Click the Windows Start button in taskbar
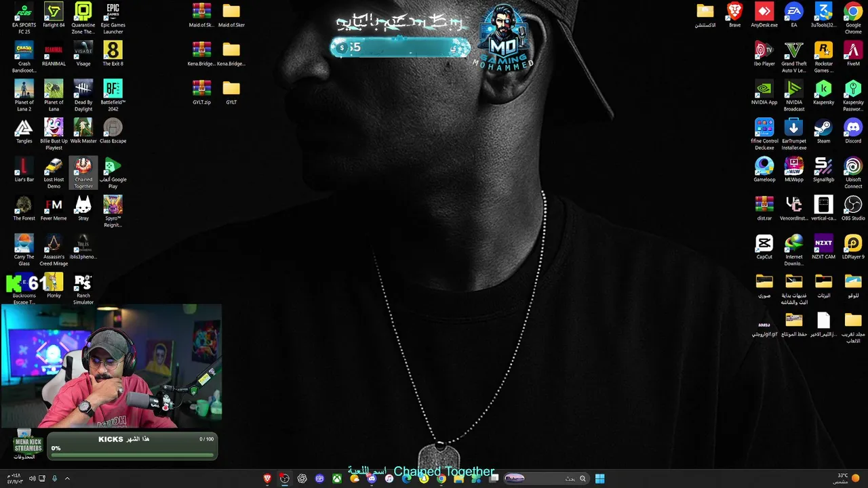868x488 pixels. 600,479
